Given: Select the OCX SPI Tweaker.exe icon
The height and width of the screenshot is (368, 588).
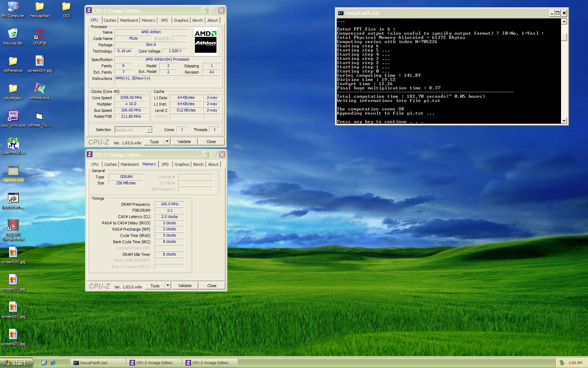Looking at the screenshot, I should tap(13, 231).
